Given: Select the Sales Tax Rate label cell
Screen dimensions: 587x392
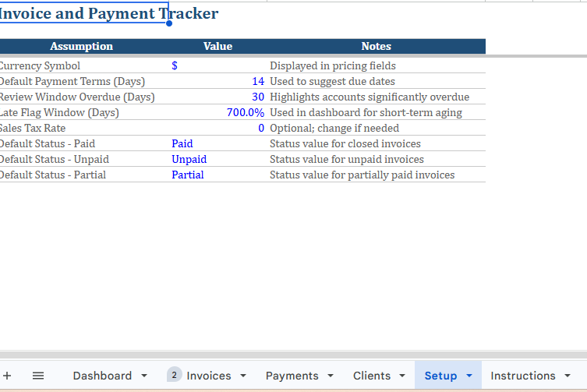Looking at the screenshot, I should 84,128.
